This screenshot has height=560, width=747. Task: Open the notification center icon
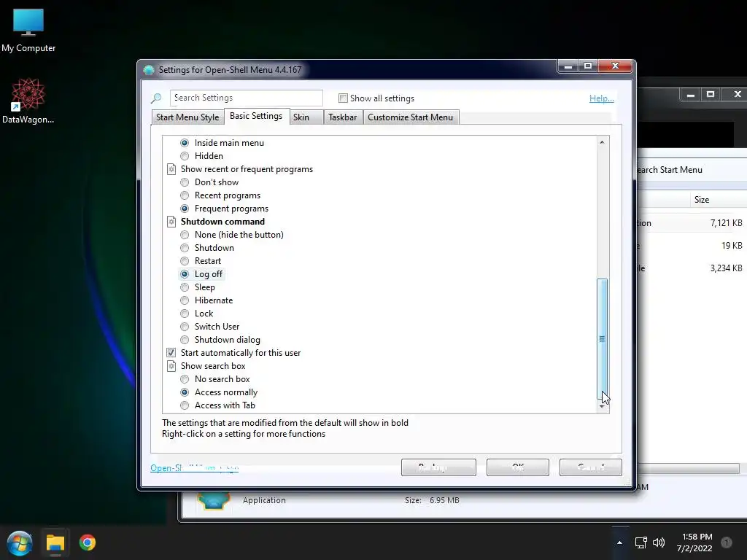pos(727,542)
